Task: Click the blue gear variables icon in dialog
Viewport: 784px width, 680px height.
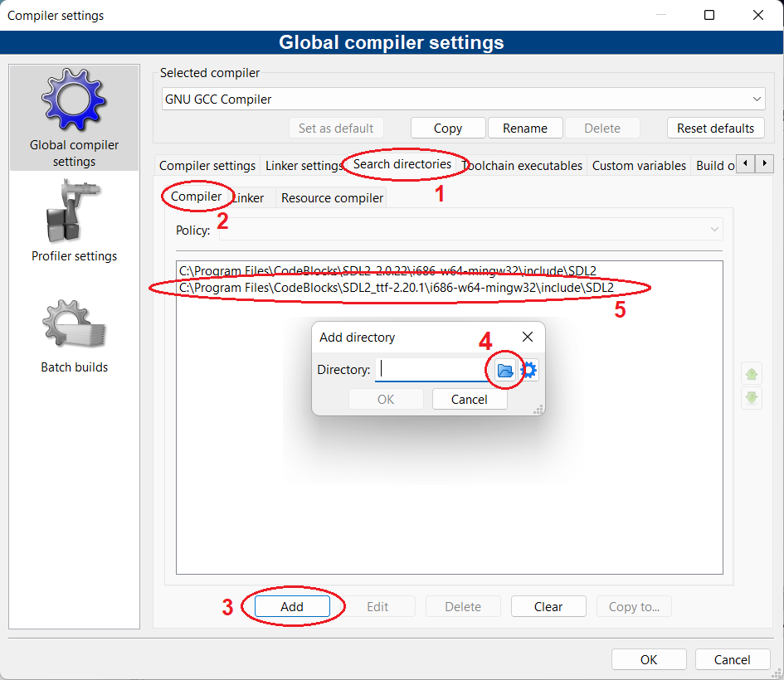Action: [528, 370]
